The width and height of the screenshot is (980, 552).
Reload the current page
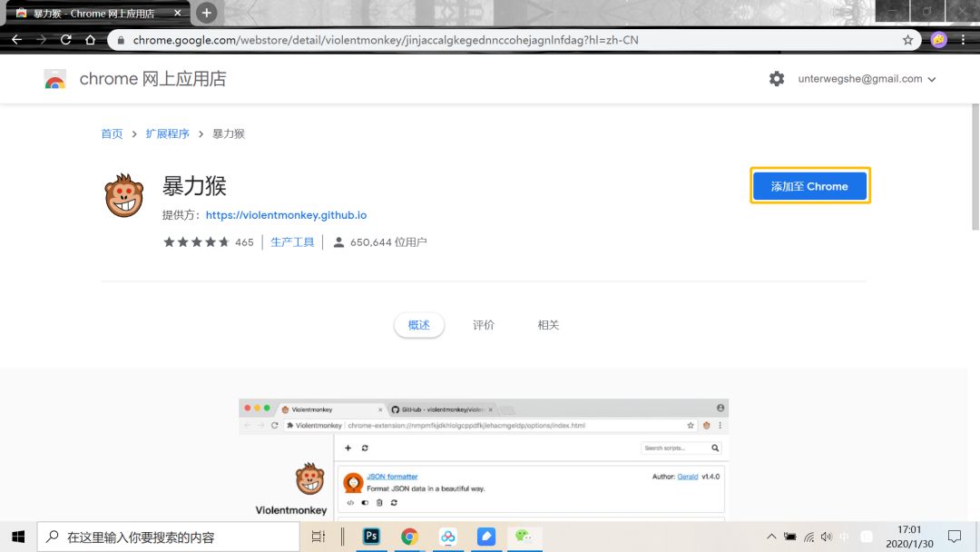65,40
